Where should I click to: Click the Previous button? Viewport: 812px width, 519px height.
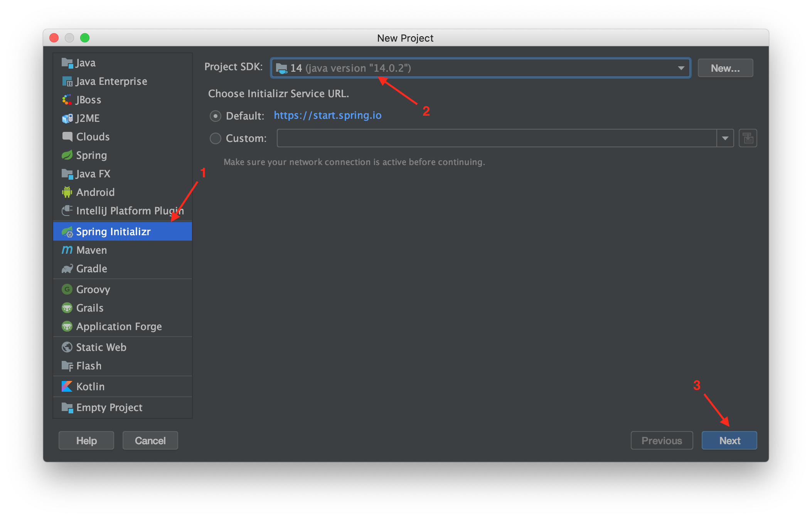coord(662,440)
